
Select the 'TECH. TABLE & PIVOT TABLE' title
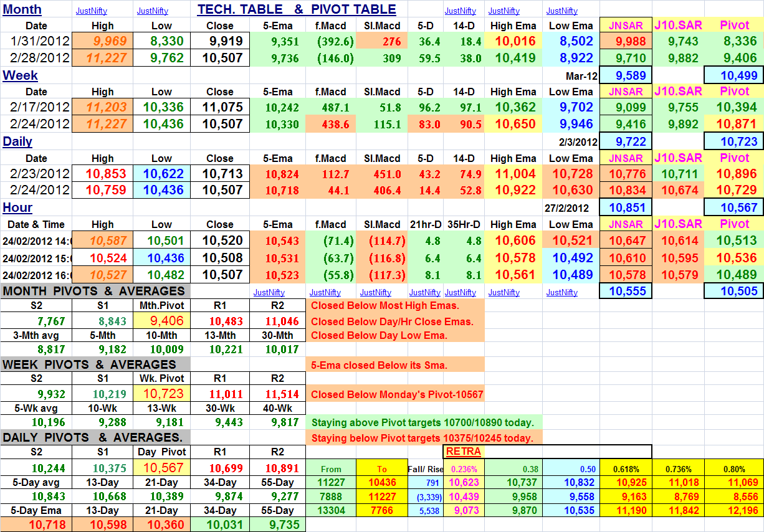297,9
